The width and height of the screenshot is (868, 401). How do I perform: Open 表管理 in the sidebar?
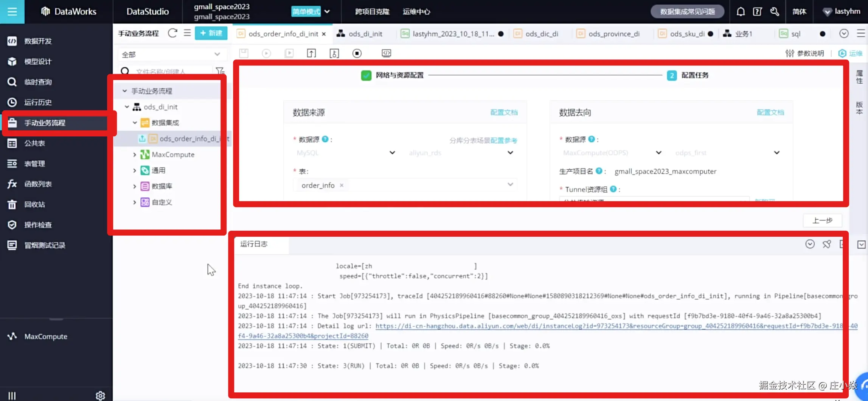35,164
